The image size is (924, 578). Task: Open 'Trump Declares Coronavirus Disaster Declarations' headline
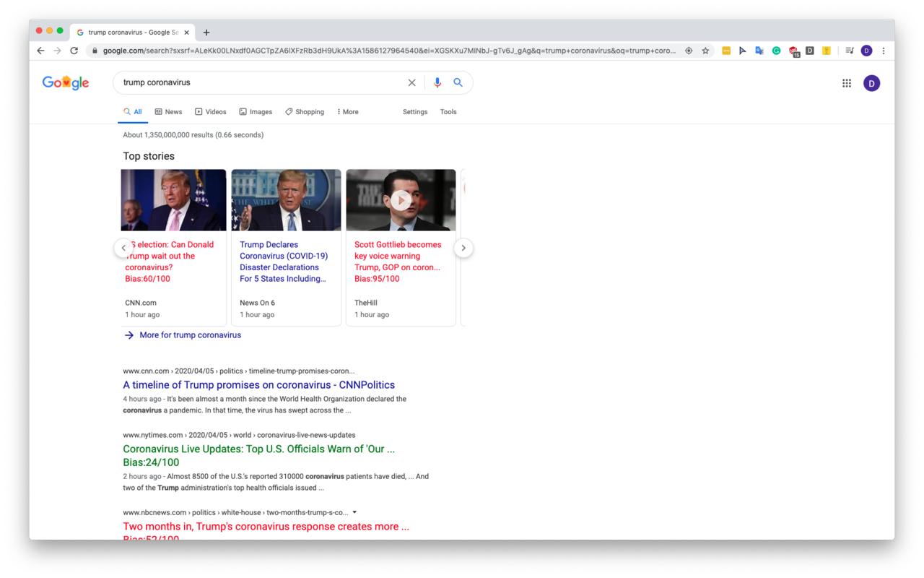click(x=284, y=262)
